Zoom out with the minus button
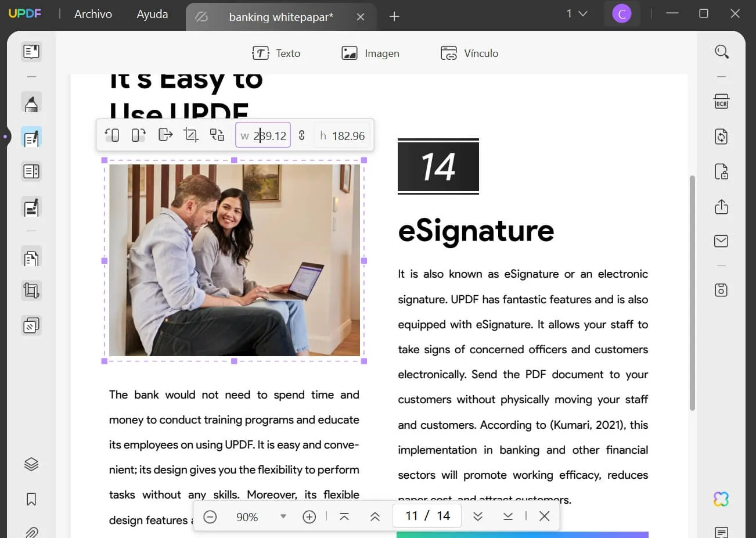This screenshot has width=756, height=538. coord(210,517)
